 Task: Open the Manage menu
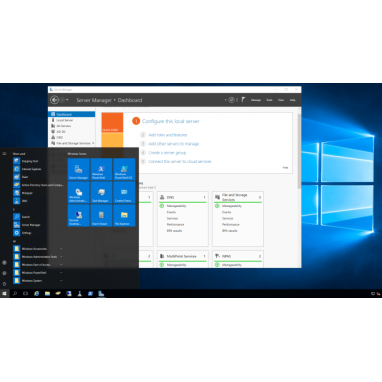tap(256, 100)
